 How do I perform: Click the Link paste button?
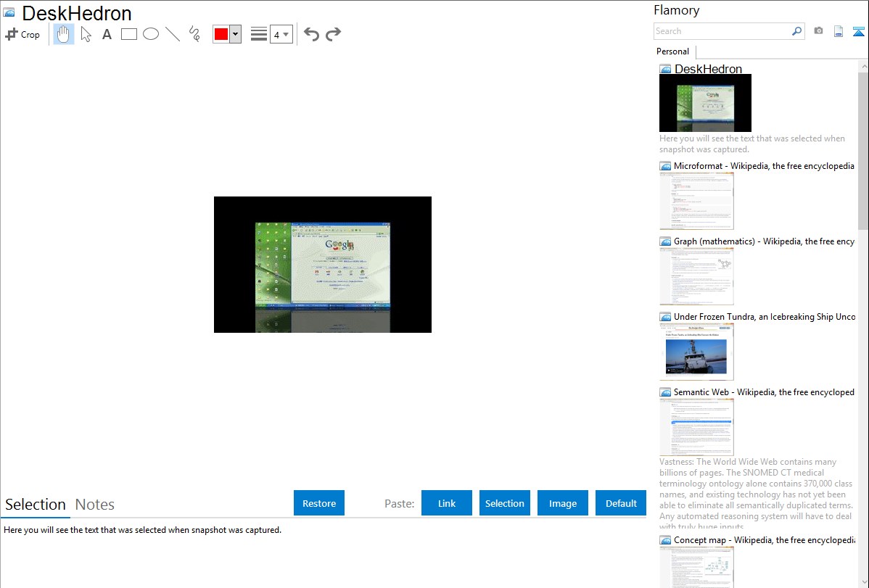[447, 503]
